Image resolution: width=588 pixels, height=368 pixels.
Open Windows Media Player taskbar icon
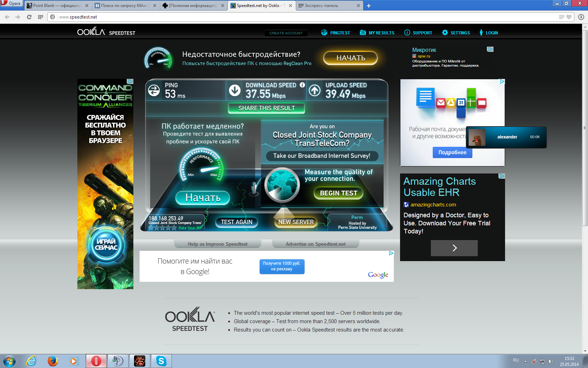[x=74, y=361]
